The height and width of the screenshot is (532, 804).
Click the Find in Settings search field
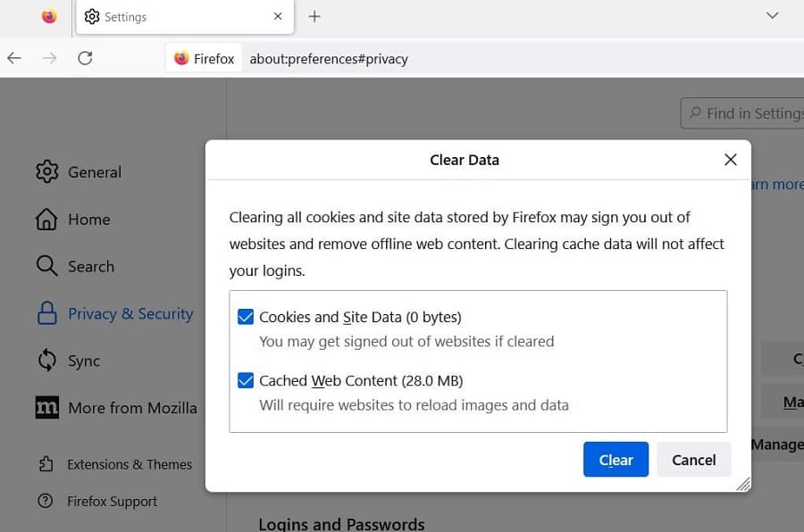750,113
